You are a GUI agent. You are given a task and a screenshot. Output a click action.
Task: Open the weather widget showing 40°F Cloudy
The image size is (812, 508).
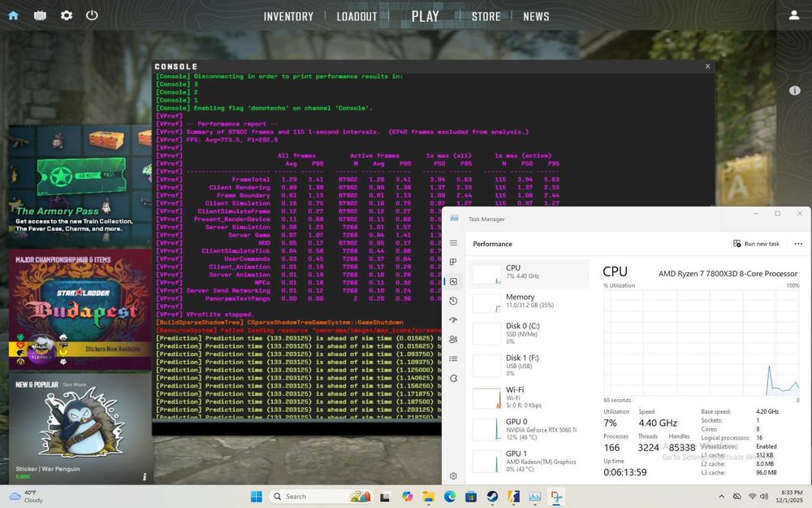coord(26,497)
